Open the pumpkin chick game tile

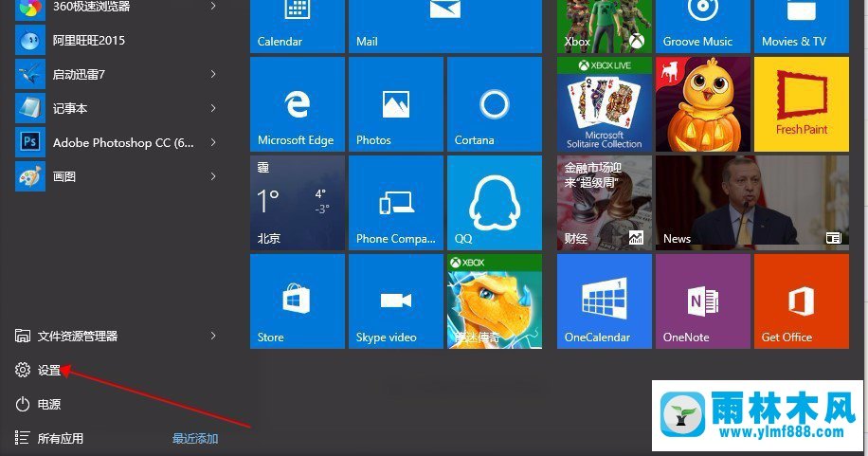(x=702, y=104)
